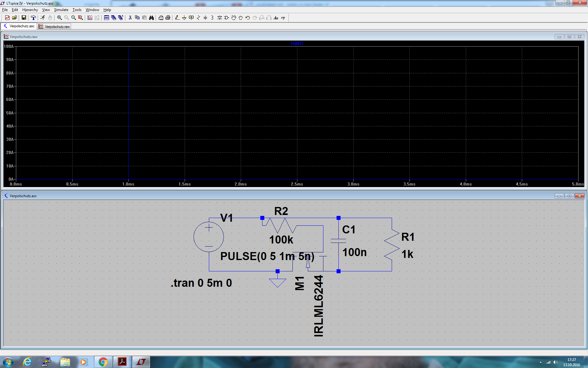The image size is (588, 368).
Task: Click the pick visible traces icon
Action: (x=90, y=18)
